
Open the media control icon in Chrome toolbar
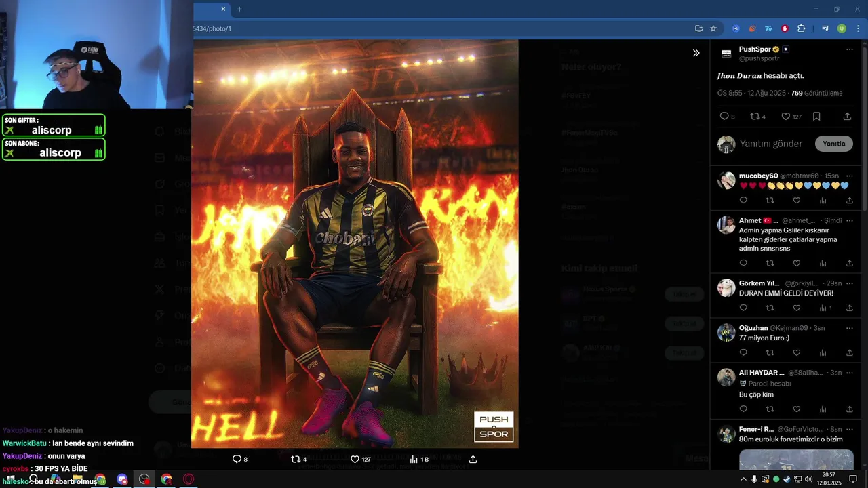(825, 28)
